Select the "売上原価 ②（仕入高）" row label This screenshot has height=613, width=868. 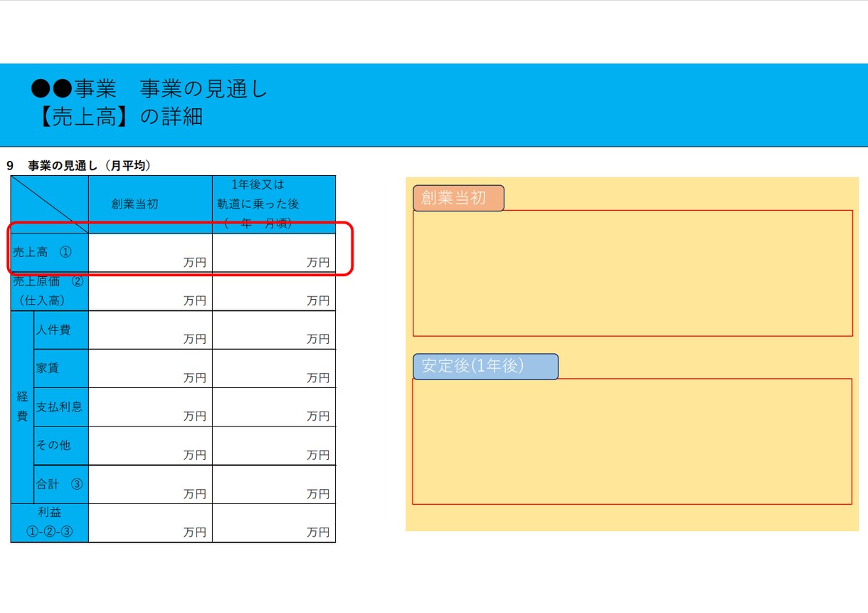point(50,291)
